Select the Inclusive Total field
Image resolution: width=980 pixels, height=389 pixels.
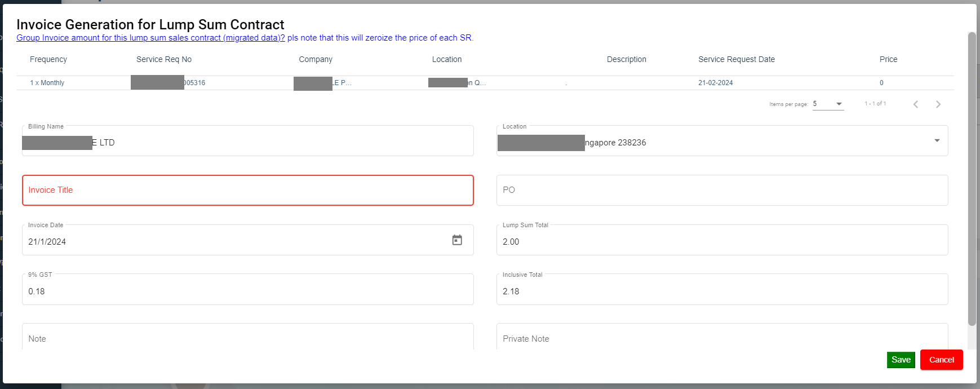[722, 291]
